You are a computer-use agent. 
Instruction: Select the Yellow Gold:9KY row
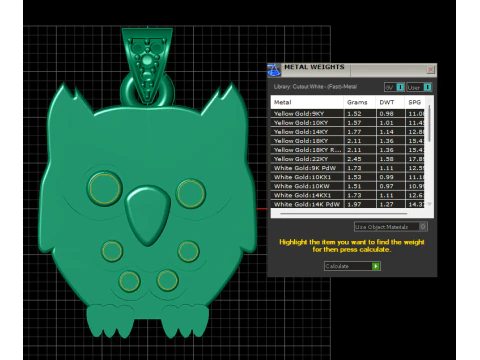(x=348, y=114)
